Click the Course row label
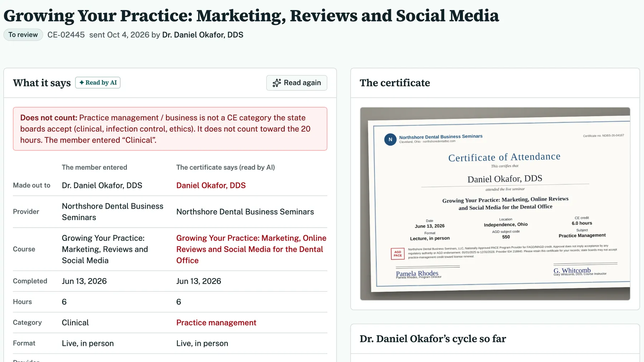Screen dimensions: 644x362 tap(24, 249)
